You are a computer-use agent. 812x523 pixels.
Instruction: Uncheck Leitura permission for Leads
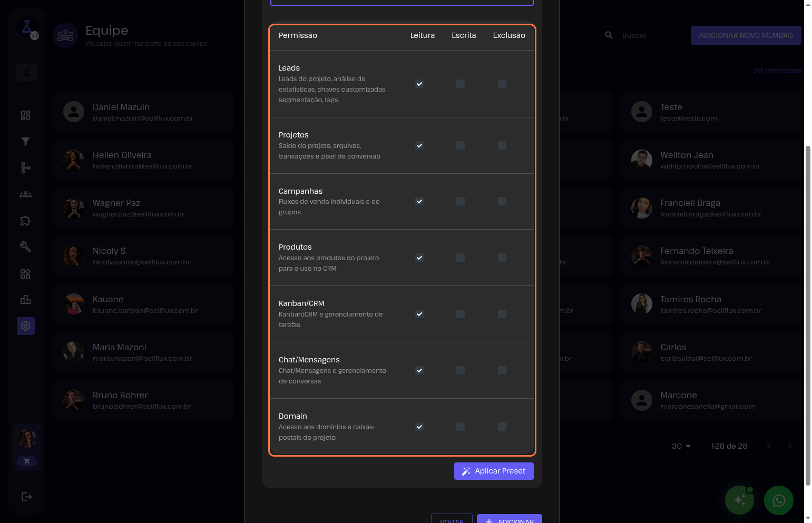[419, 84]
